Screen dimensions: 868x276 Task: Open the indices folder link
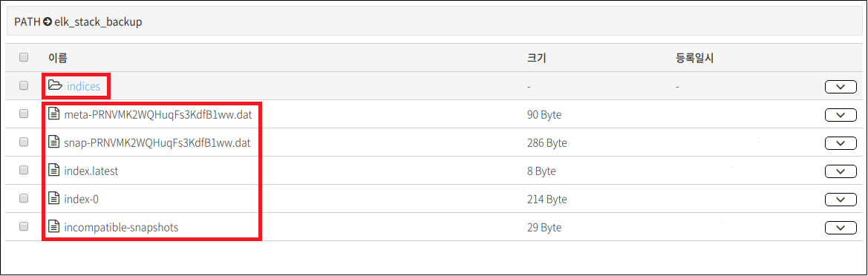click(x=84, y=86)
